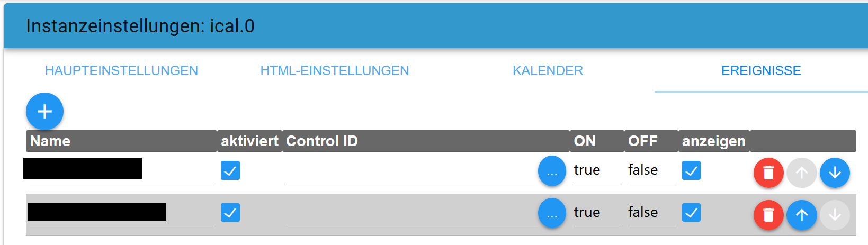The width and height of the screenshot is (868, 245).
Task: Move the first event row down
Action: click(x=835, y=173)
